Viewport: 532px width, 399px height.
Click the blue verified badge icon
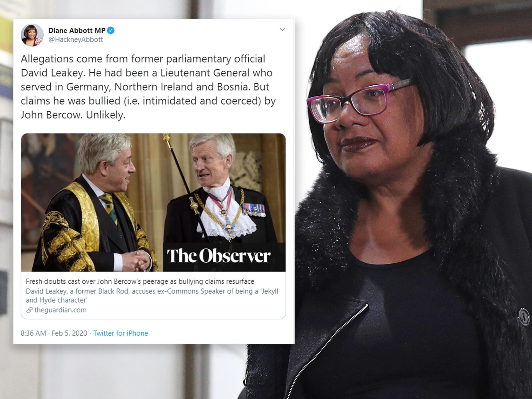tap(111, 31)
